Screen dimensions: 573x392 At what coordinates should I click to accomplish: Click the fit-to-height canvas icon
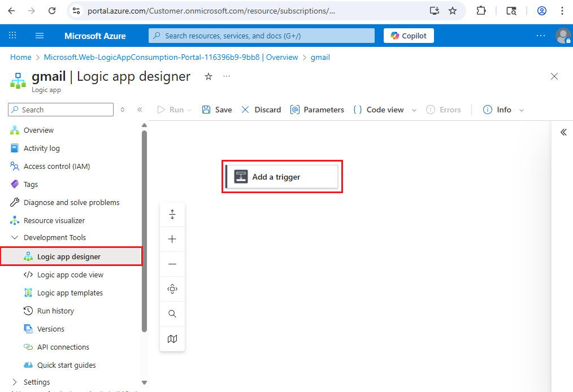coord(172,214)
